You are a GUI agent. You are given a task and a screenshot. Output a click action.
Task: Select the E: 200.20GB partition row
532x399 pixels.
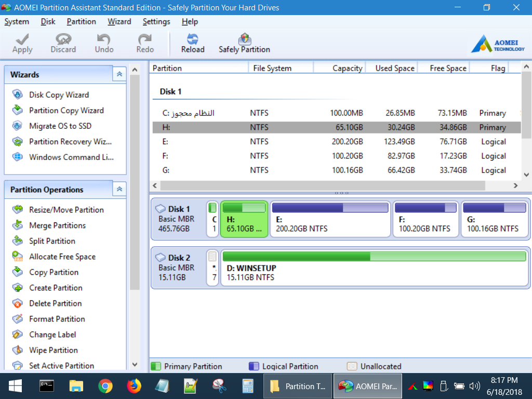click(x=337, y=141)
